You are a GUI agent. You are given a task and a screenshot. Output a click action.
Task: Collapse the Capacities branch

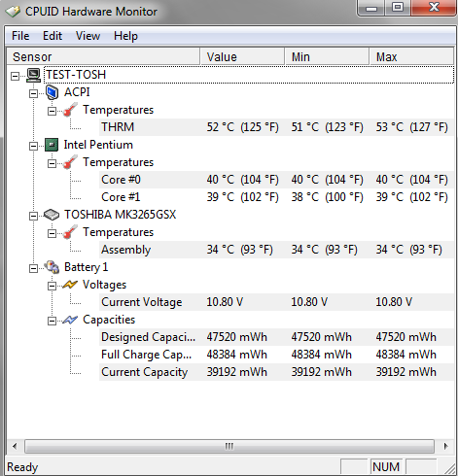pos(52,322)
